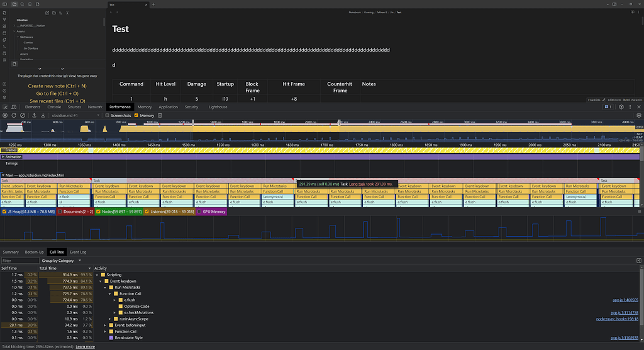
Task: Navigate back in the note pane
Action: tap(111, 13)
